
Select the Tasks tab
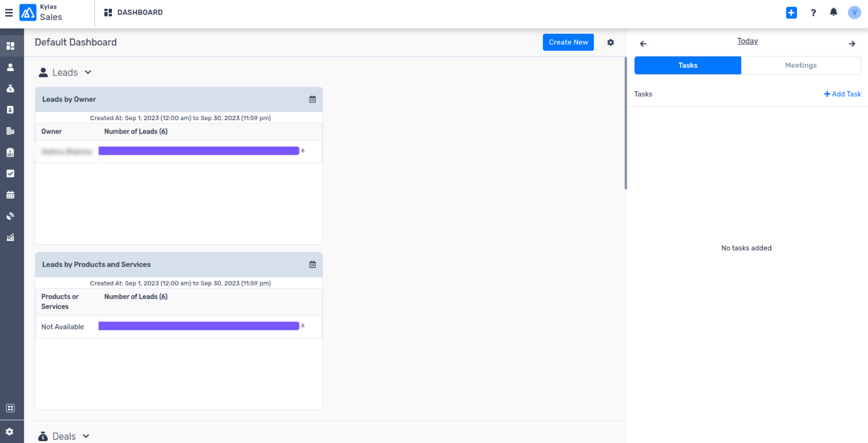tap(687, 65)
